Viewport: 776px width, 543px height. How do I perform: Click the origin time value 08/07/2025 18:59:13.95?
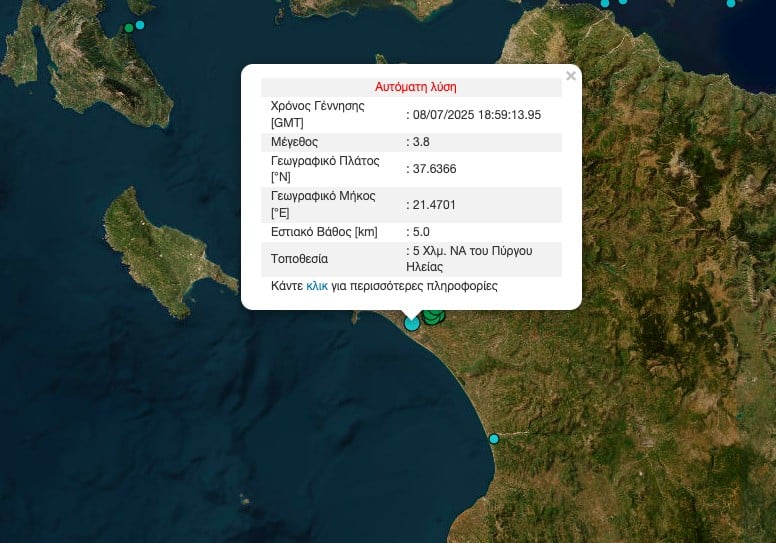[x=477, y=115]
